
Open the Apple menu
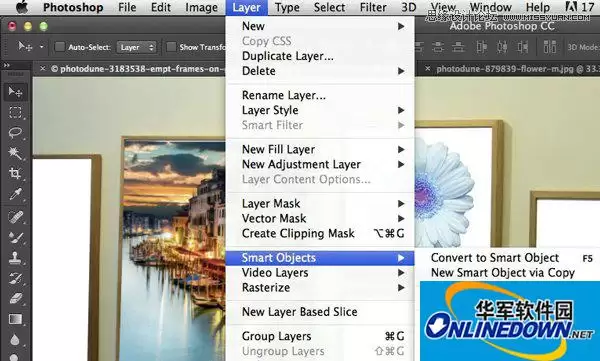[x=22, y=7]
